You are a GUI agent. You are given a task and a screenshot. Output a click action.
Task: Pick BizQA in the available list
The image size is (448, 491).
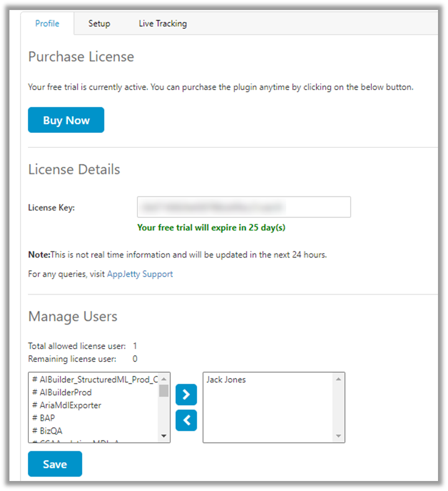tap(51, 430)
